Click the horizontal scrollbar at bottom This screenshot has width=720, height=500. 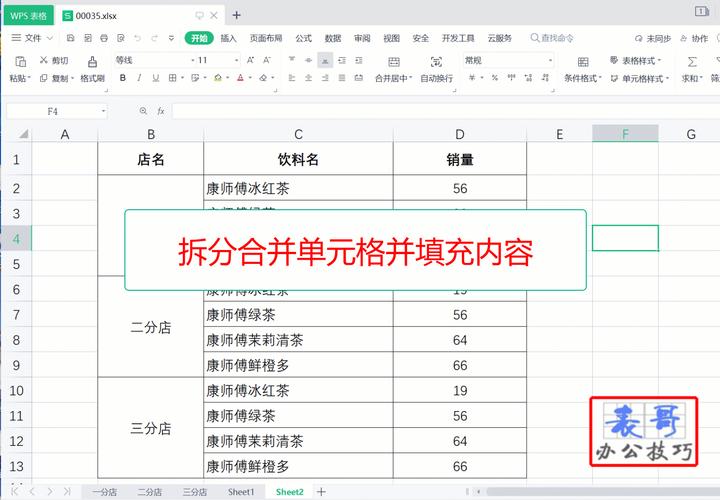pos(603,492)
